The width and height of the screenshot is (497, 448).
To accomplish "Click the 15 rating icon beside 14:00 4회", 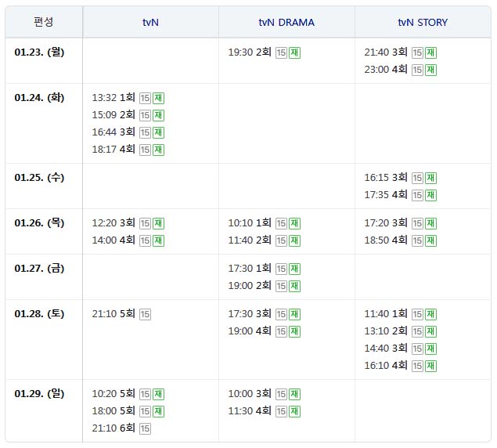I will pyautogui.click(x=145, y=240).
